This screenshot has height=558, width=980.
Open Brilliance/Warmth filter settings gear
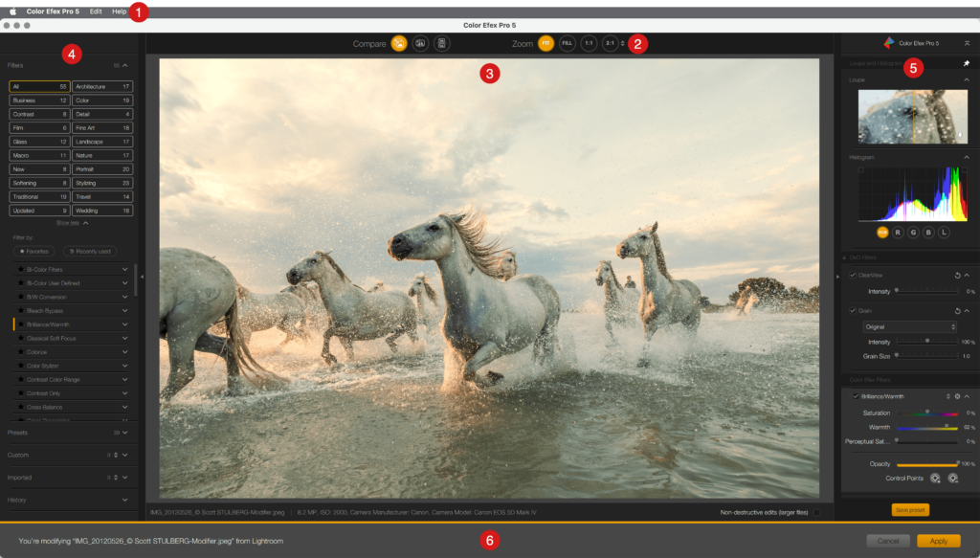pyautogui.click(x=957, y=396)
